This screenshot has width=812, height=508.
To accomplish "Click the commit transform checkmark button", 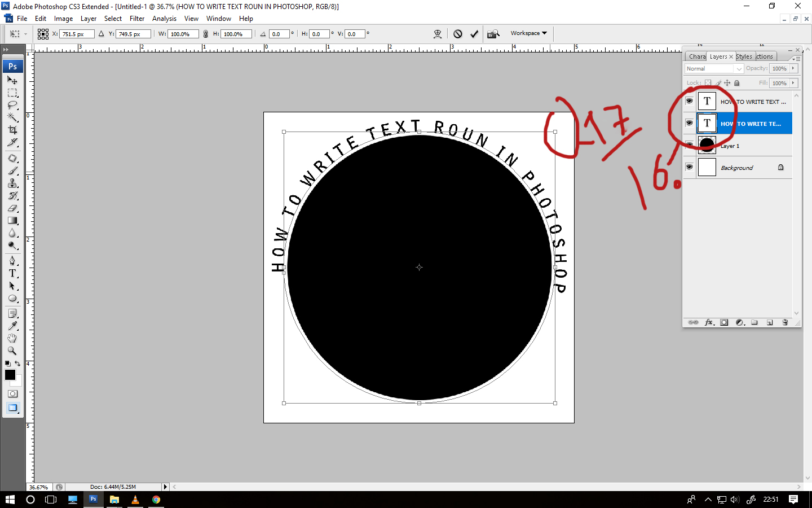I will [474, 33].
